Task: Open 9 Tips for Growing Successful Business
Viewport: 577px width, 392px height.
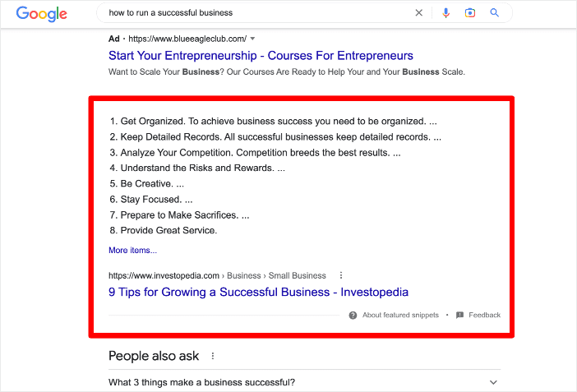Action: (258, 292)
